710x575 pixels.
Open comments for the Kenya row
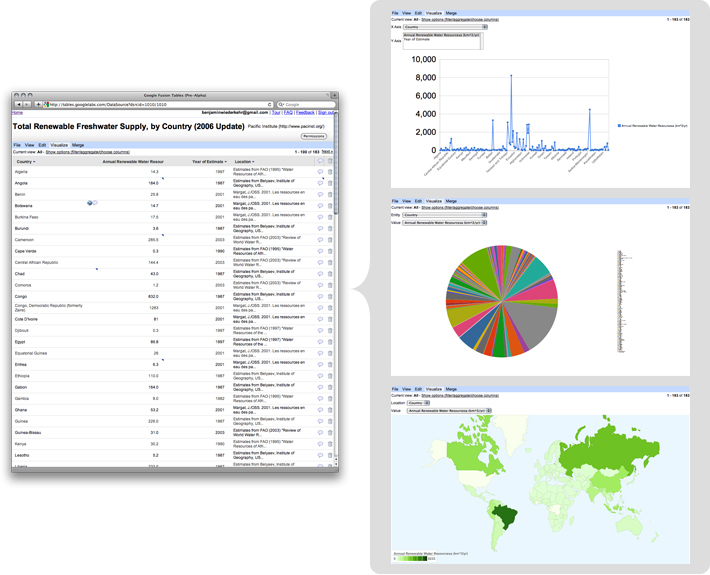coord(320,444)
